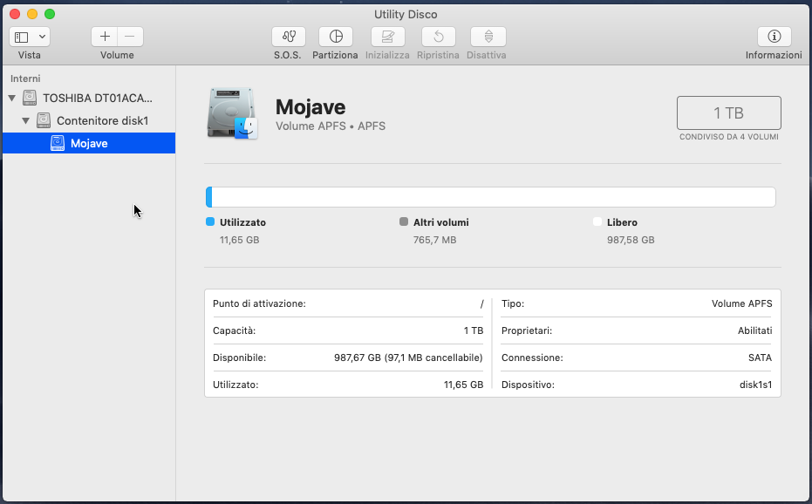
Task: Click the TOSHIBA disk icon in sidebar
Action: pos(30,98)
